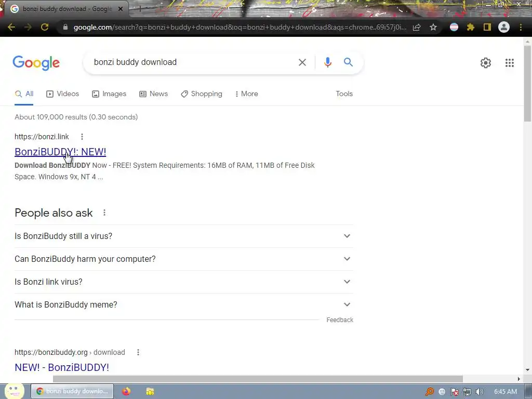Image resolution: width=532 pixels, height=399 pixels.
Task: Open the Tools options
Action: pos(344,94)
